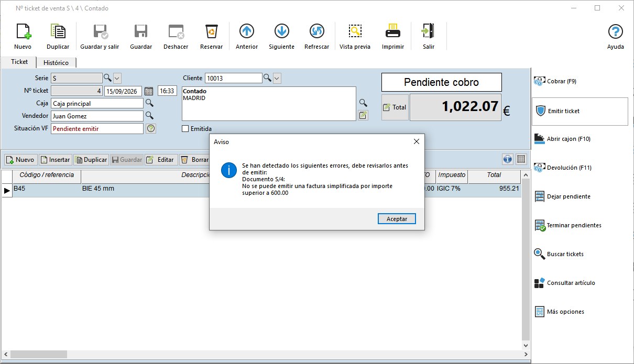Switch to the Histórico tab
Image resolution: width=634 pixels, height=364 pixels.
(x=56, y=62)
